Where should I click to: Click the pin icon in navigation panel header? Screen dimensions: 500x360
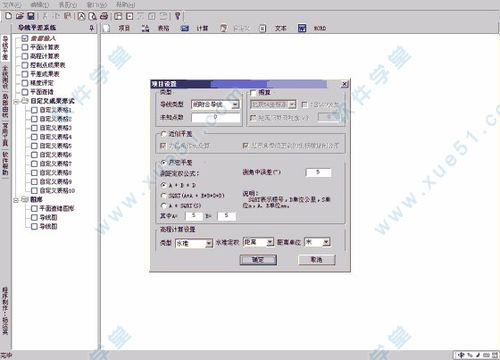[x=92, y=28]
